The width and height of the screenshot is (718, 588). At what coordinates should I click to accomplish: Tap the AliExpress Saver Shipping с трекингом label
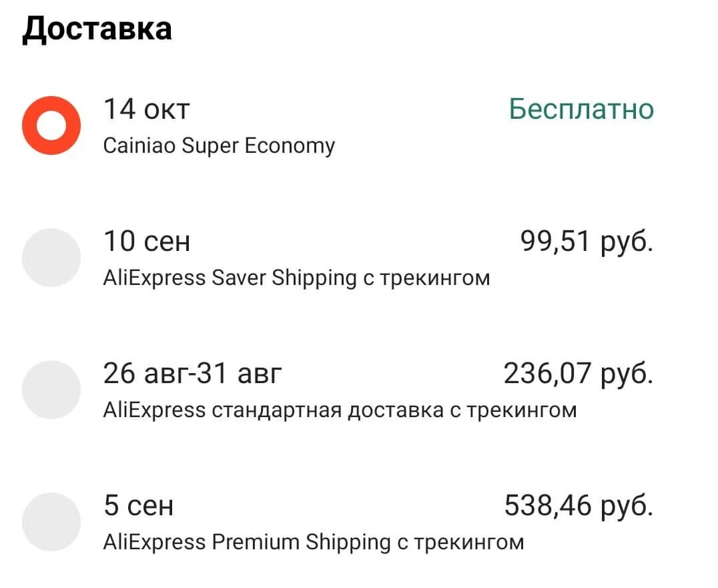[296, 278]
